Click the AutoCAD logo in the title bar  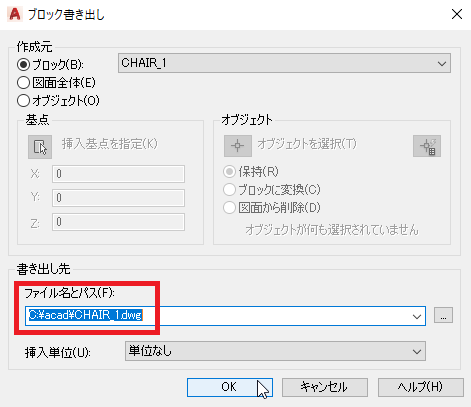click(x=15, y=14)
